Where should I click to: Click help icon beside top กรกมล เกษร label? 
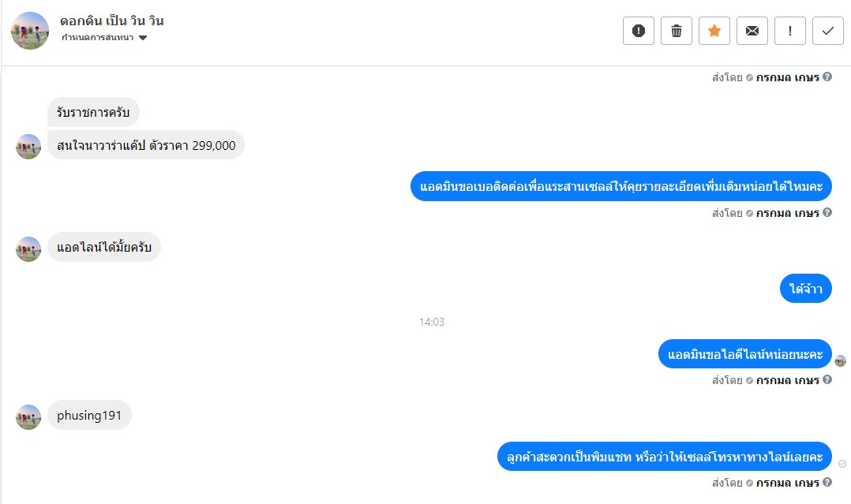[827, 77]
